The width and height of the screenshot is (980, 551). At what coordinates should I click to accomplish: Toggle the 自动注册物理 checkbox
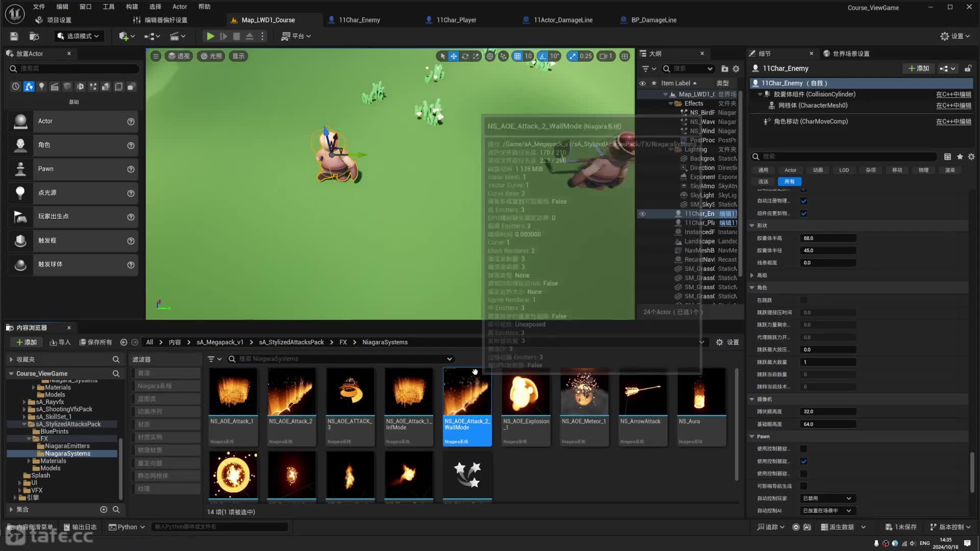pos(804,201)
